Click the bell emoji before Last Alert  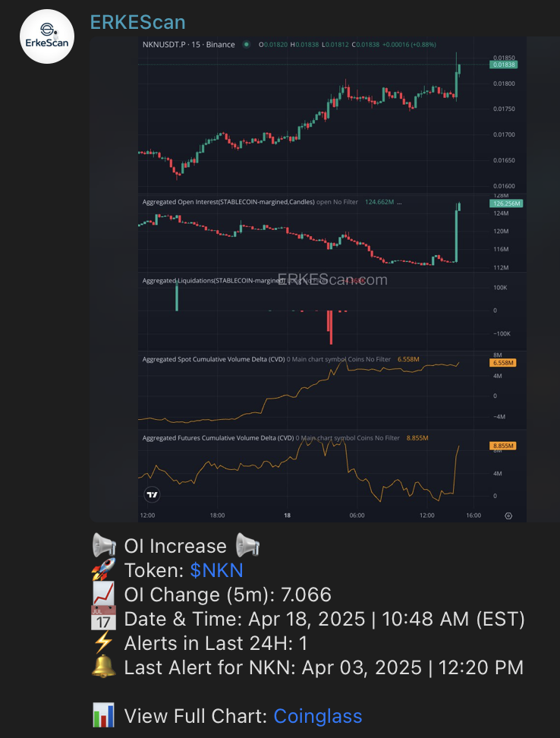[x=103, y=667]
